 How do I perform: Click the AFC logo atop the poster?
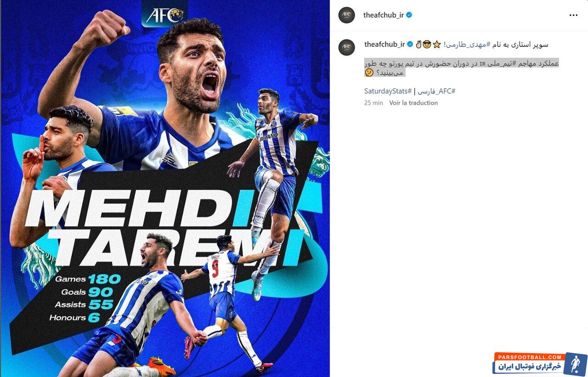tap(164, 14)
